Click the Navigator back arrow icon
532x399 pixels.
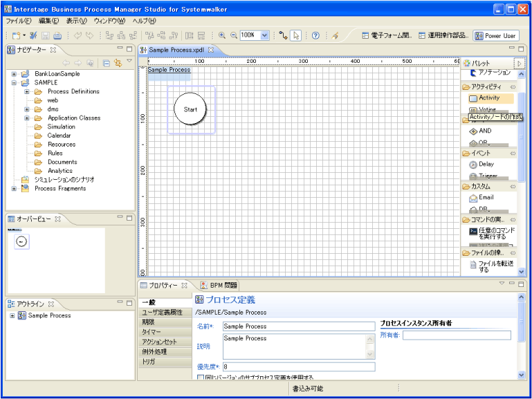click(66, 63)
